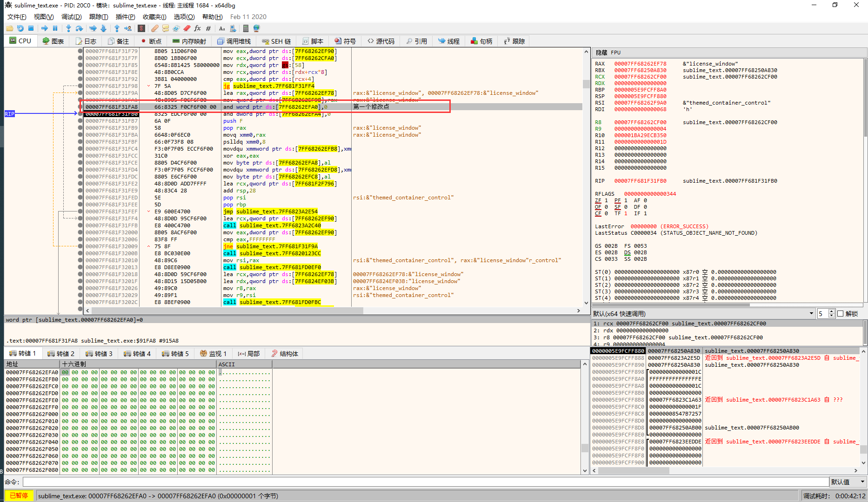
Task: Click the 已暂停 status indicator
Action: click(19, 496)
